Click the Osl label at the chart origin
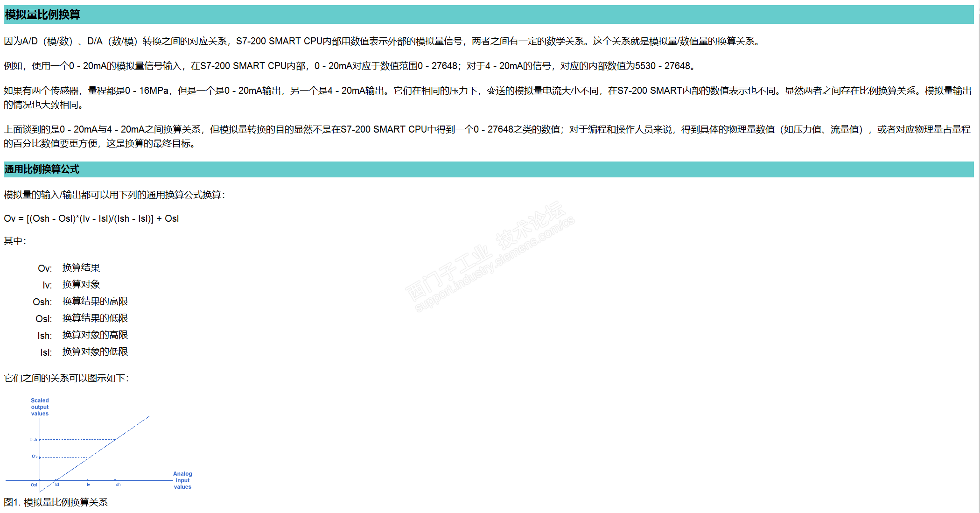This screenshot has height=513, width=980. click(34, 485)
